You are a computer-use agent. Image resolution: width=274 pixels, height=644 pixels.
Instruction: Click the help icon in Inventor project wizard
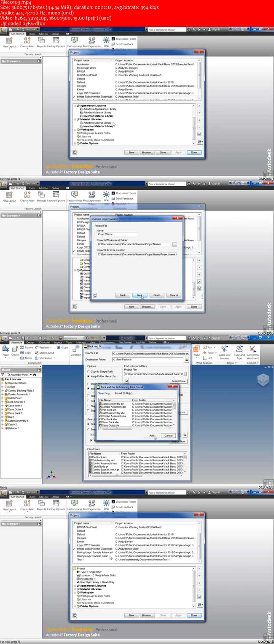click(x=95, y=295)
